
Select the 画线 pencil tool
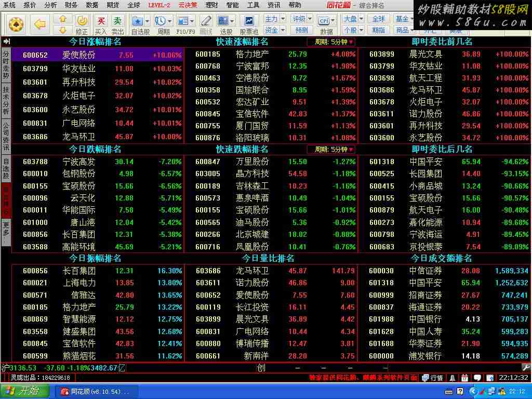206,21
